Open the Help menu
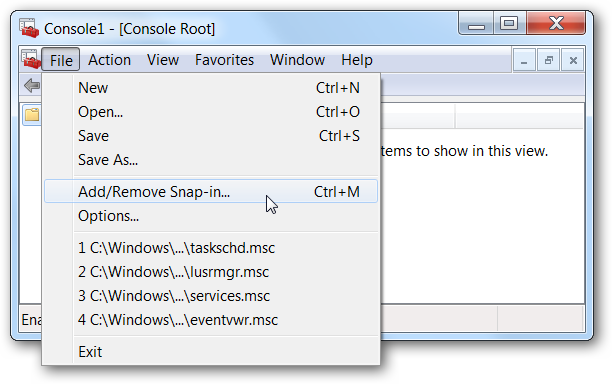This screenshot has width=612, height=384. coord(357,60)
